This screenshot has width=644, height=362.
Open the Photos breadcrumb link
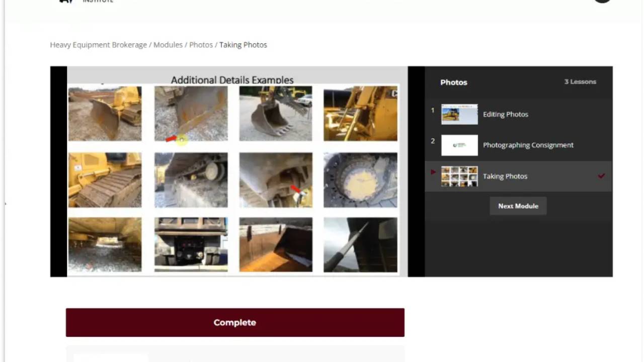201,45
